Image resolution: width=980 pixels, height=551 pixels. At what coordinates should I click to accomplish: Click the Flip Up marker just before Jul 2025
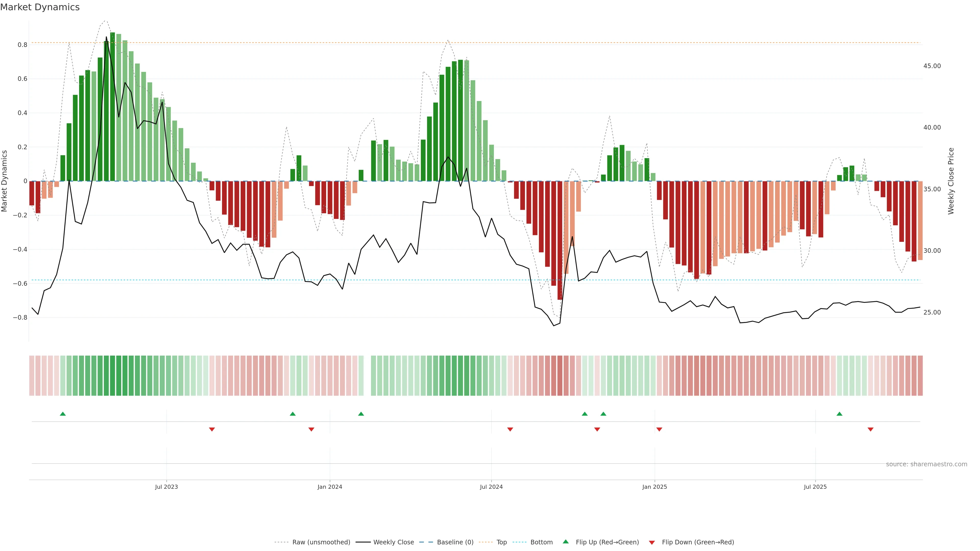click(839, 414)
